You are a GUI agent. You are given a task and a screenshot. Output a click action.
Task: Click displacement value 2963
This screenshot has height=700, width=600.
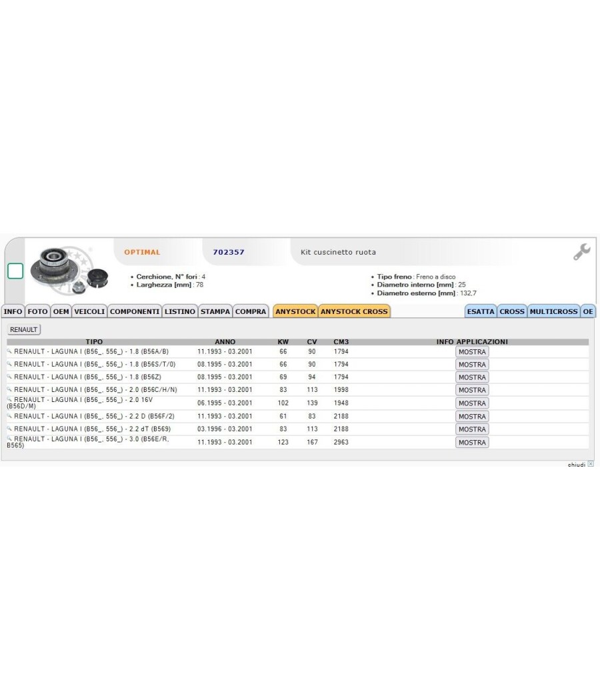click(x=341, y=443)
